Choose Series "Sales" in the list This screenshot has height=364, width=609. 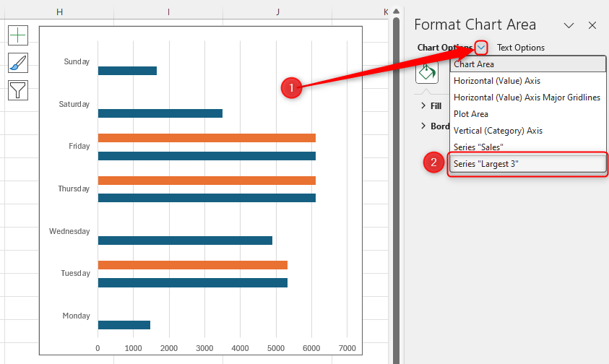528,147
